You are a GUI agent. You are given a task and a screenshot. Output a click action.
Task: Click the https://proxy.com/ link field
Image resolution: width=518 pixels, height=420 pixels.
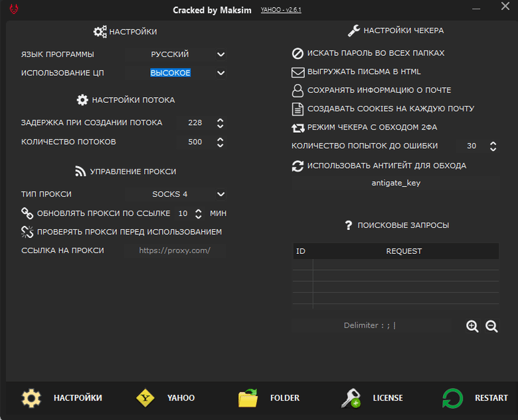coord(175,251)
